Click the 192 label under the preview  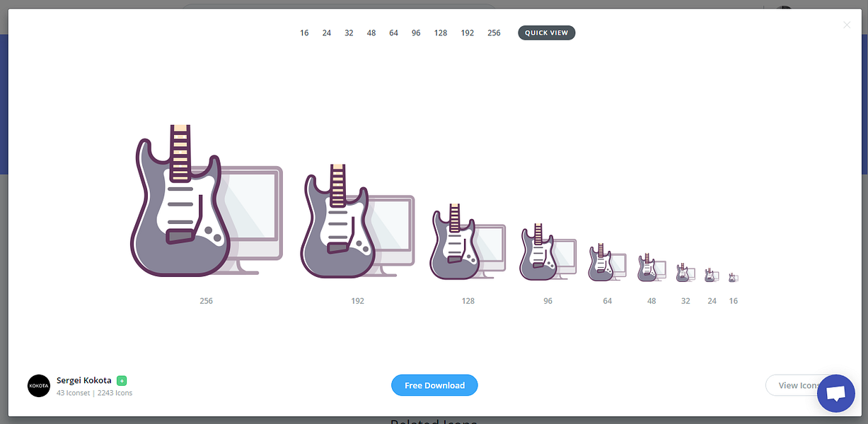pyautogui.click(x=357, y=301)
